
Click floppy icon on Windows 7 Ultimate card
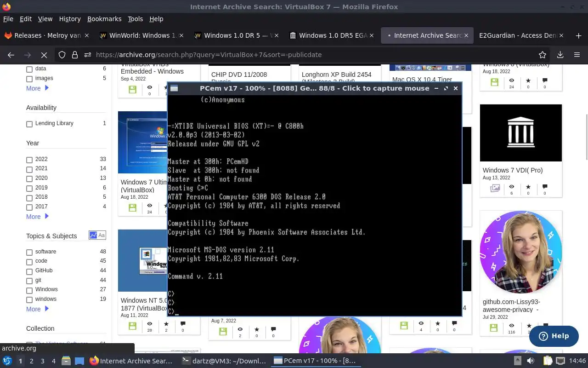[x=132, y=208]
